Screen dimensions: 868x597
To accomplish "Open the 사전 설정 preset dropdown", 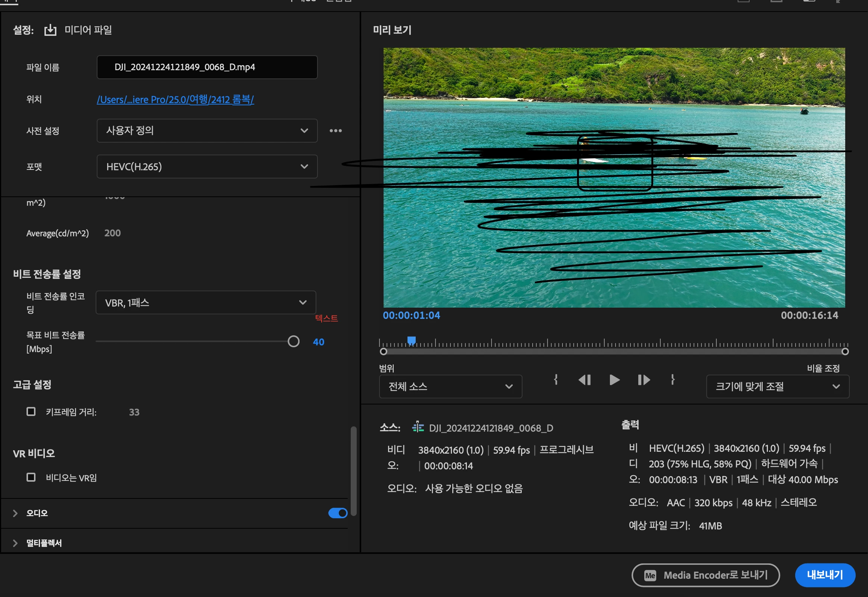I will pos(207,131).
